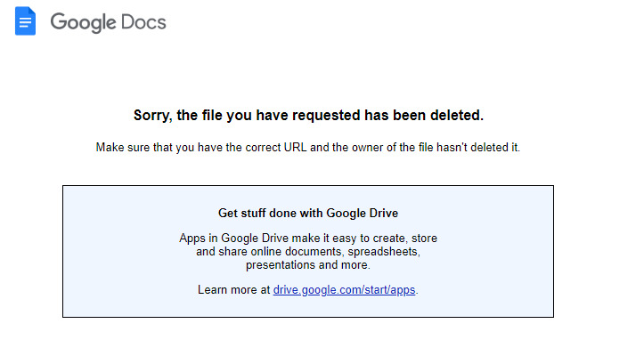Click "Google Drive" in the promo box heading
The image size is (644, 356).
pos(362,214)
